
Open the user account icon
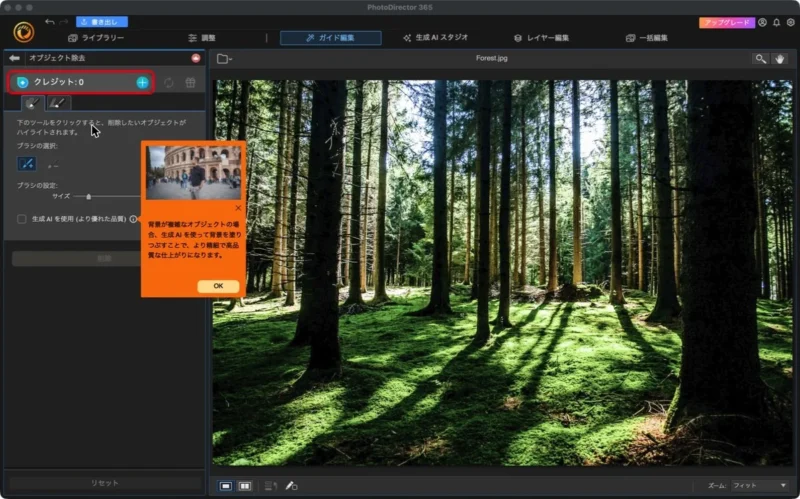click(x=762, y=22)
